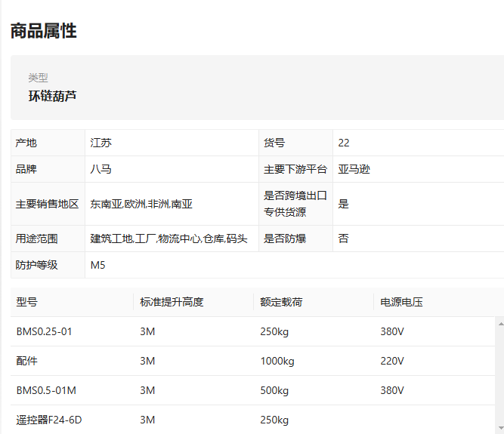Click the 220V voltage cell

click(392, 361)
